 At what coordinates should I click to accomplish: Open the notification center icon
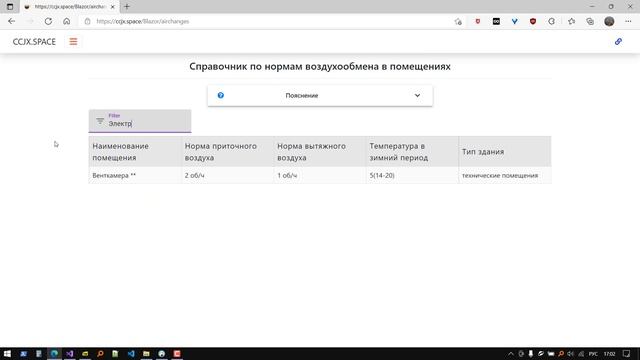pyautogui.click(x=627, y=354)
